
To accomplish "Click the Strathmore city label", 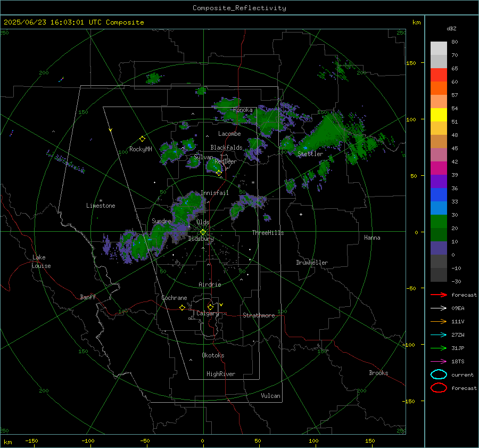I will 259,315.
